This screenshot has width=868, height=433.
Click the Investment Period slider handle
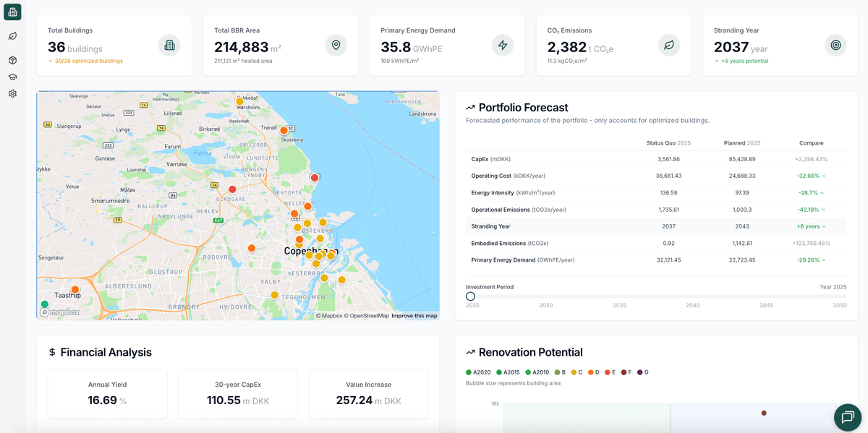coord(470,296)
